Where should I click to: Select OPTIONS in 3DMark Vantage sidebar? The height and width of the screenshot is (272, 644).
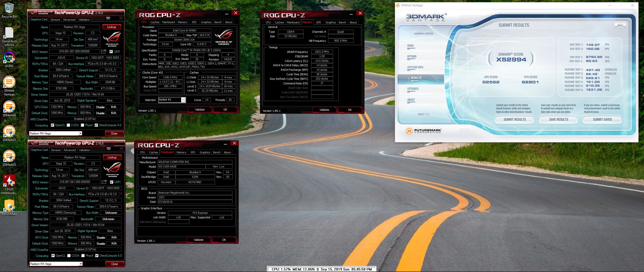coord(412,56)
